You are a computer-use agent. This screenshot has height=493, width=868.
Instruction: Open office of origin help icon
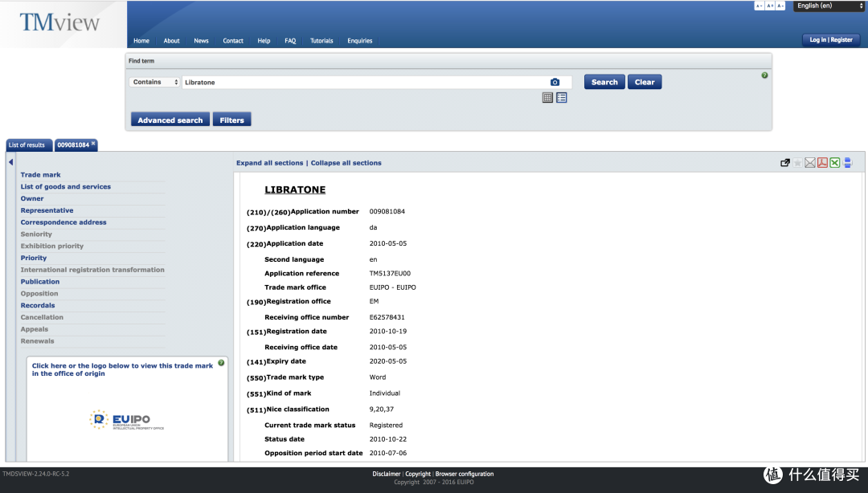click(221, 363)
